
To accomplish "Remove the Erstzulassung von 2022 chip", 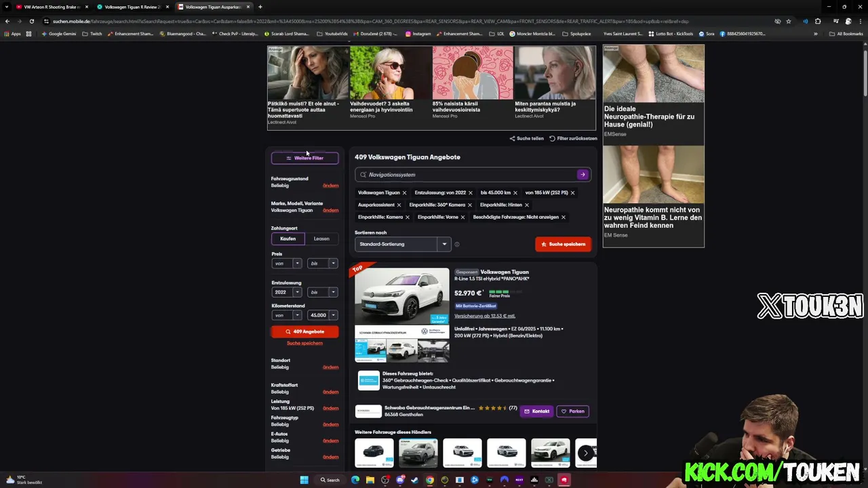I will [x=470, y=193].
